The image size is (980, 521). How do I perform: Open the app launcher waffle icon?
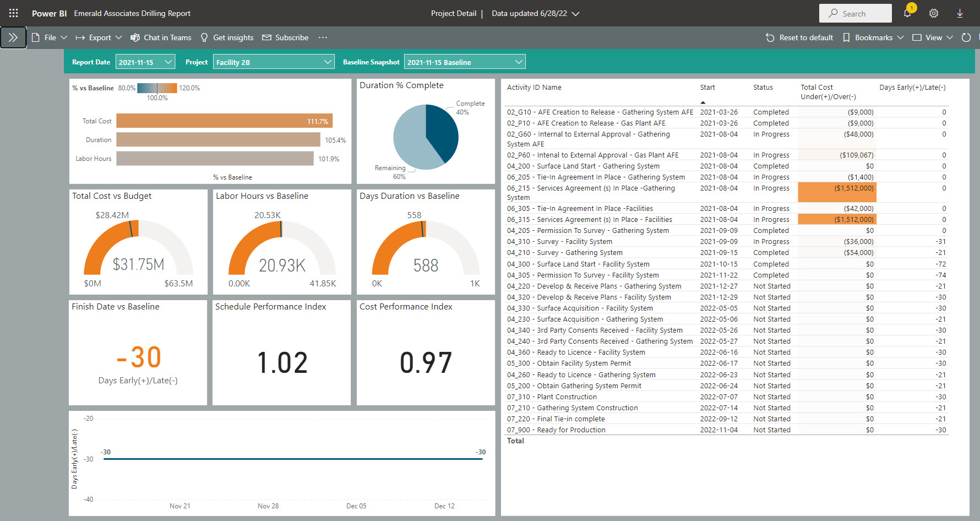point(13,13)
